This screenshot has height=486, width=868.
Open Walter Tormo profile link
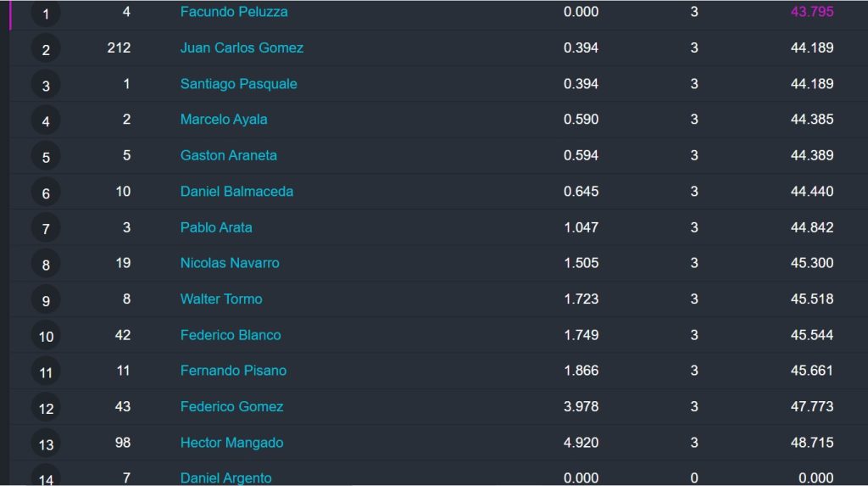click(221, 299)
